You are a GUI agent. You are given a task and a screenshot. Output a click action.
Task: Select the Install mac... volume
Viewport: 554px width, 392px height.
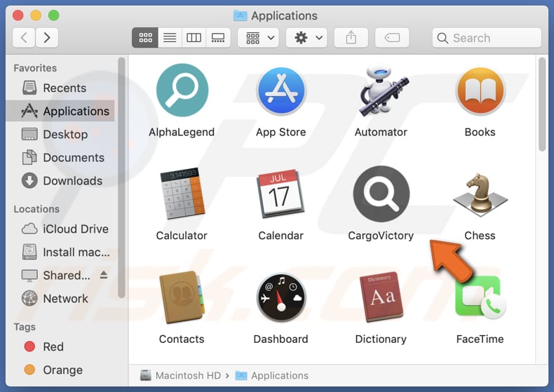tap(60, 252)
